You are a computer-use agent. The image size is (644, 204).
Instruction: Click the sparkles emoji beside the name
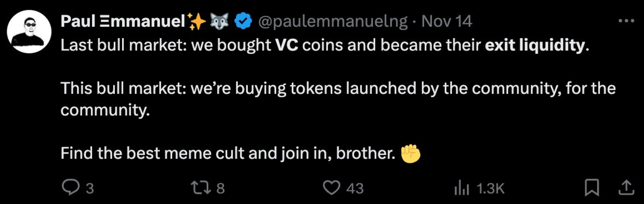(x=197, y=21)
